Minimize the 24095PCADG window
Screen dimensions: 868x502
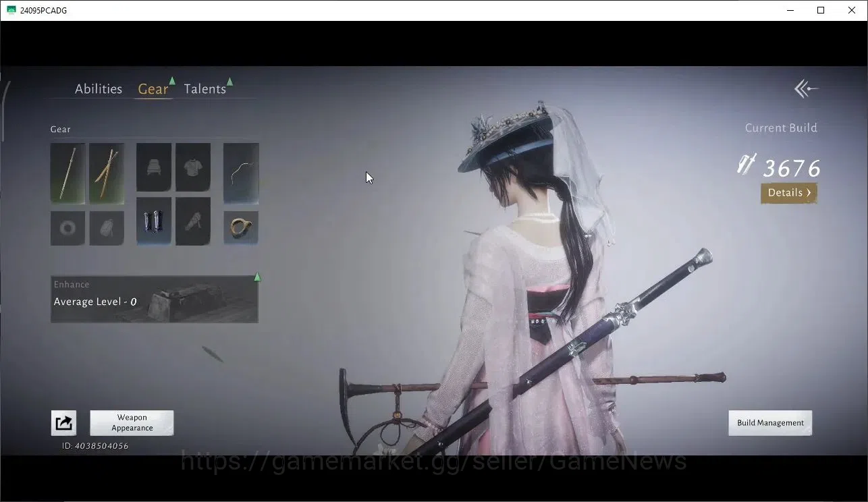point(790,10)
